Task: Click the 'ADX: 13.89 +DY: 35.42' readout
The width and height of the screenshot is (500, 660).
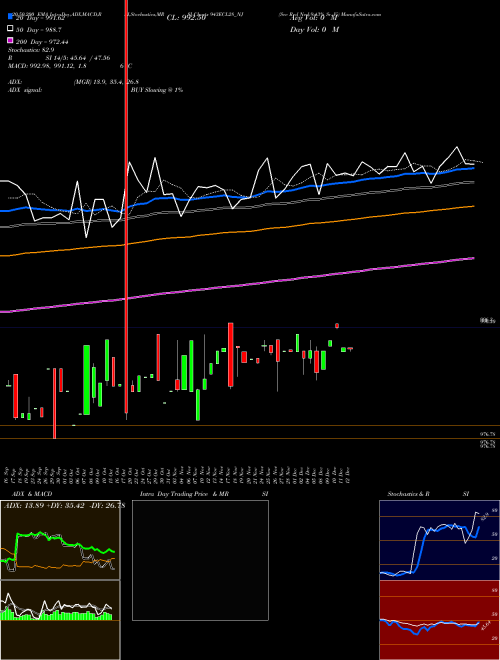Action: pos(44,506)
